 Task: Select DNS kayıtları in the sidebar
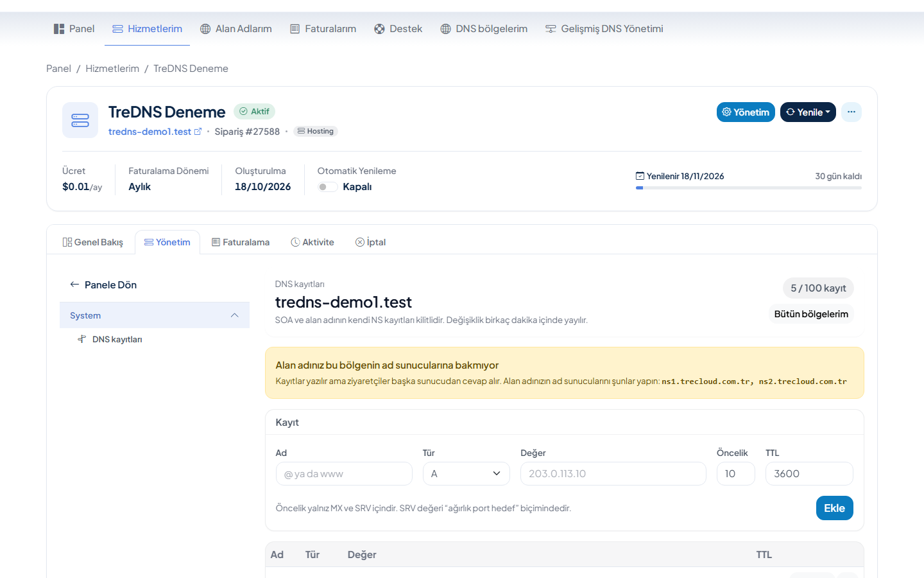pos(117,339)
